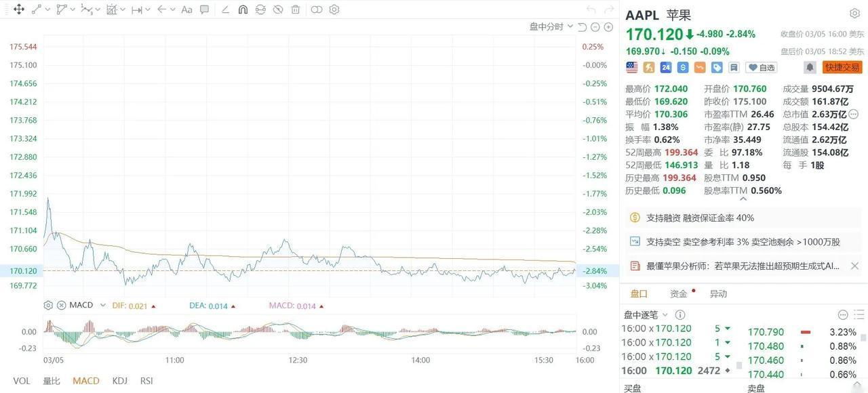
Task: Zoom in chart with plus circle
Action: point(608,26)
